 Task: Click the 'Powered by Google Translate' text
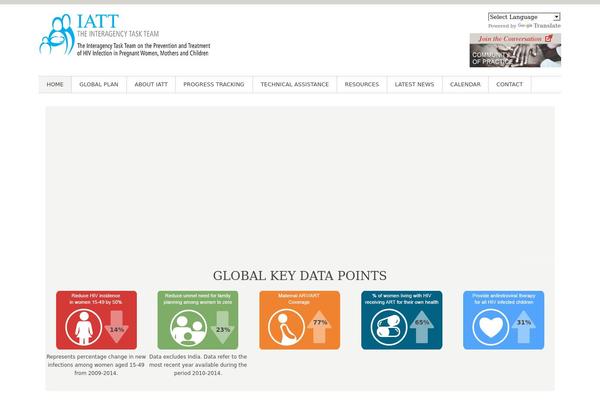524,26
